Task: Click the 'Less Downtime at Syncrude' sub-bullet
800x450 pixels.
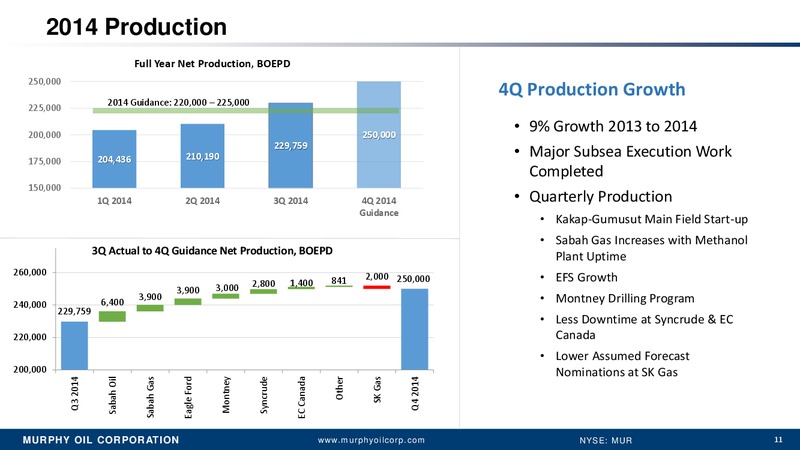Action: 644,327
